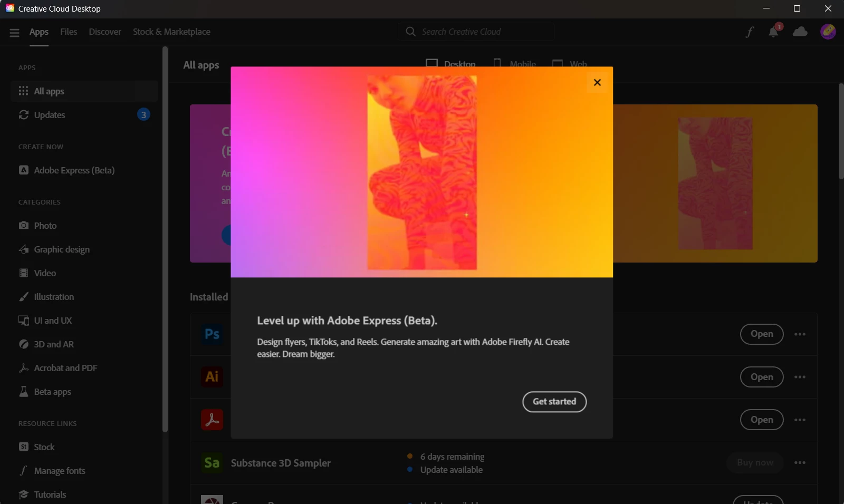Click the UI and UX devices icon
Image resolution: width=844 pixels, height=504 pixels.
24,321
